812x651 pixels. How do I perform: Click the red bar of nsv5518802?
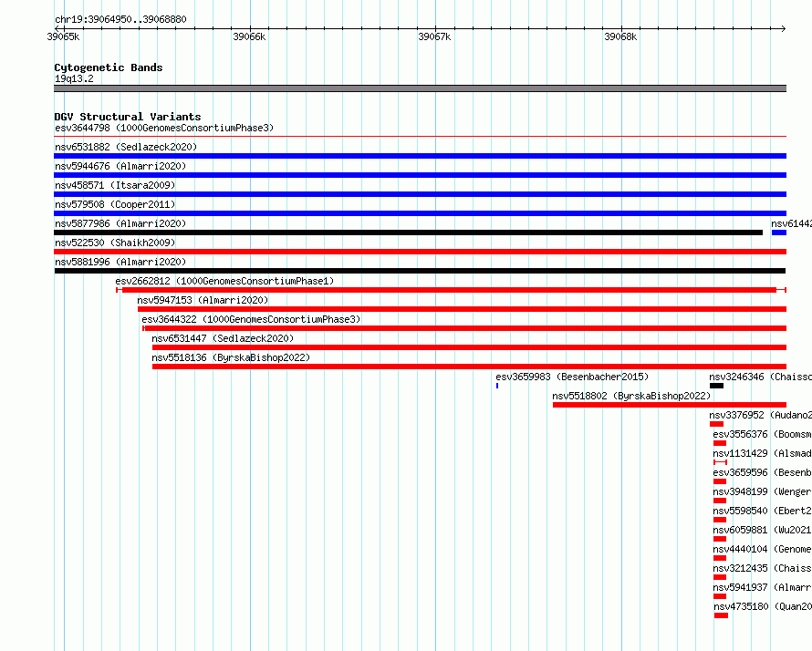pos(670,405)
